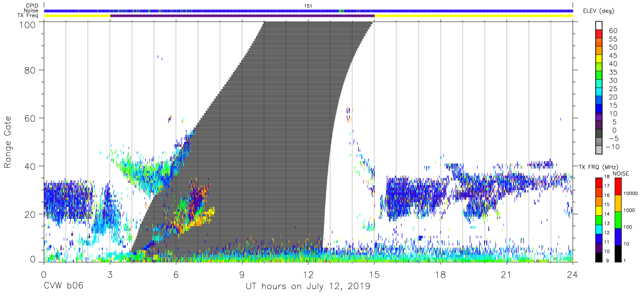Viewport: 644px width, 297px height.
Task: Click the '10000' NOISE scale label
Action: point(631,194)
